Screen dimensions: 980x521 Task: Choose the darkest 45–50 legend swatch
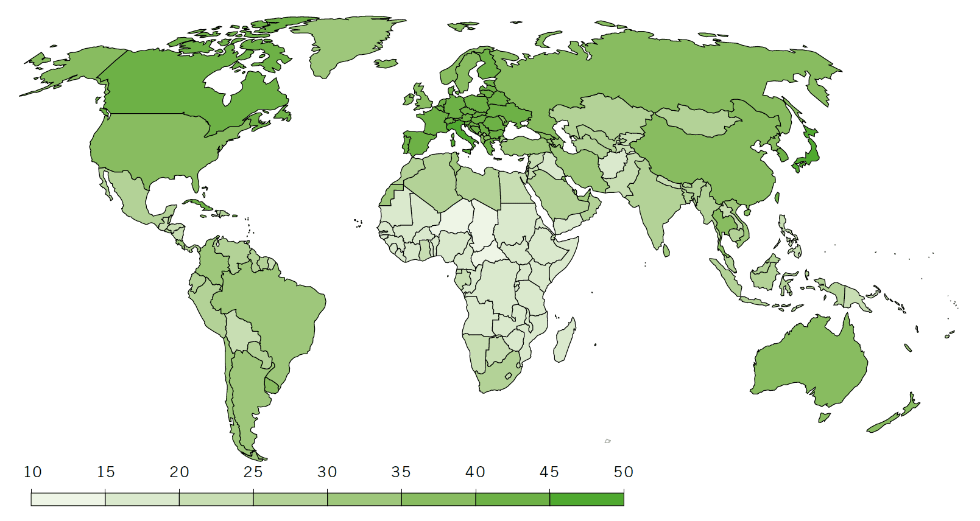point(587,499)
